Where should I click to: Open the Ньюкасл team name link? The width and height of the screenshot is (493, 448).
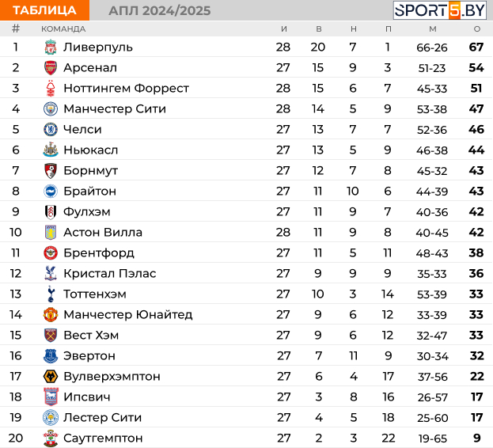click(x=91, y=150)
